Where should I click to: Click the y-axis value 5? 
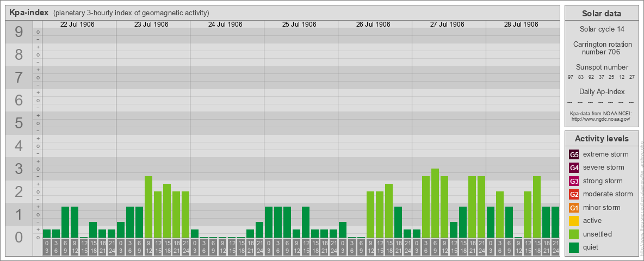point(18,123)
